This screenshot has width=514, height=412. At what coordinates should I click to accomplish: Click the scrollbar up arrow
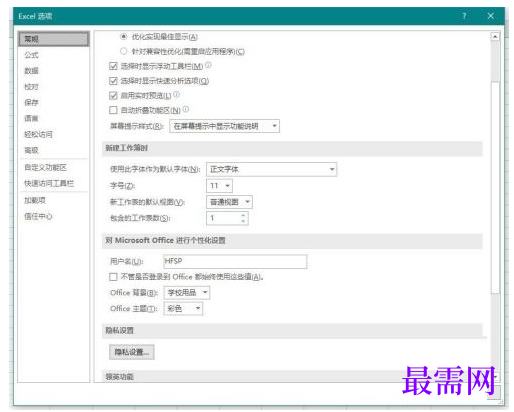tap(495, 36)
